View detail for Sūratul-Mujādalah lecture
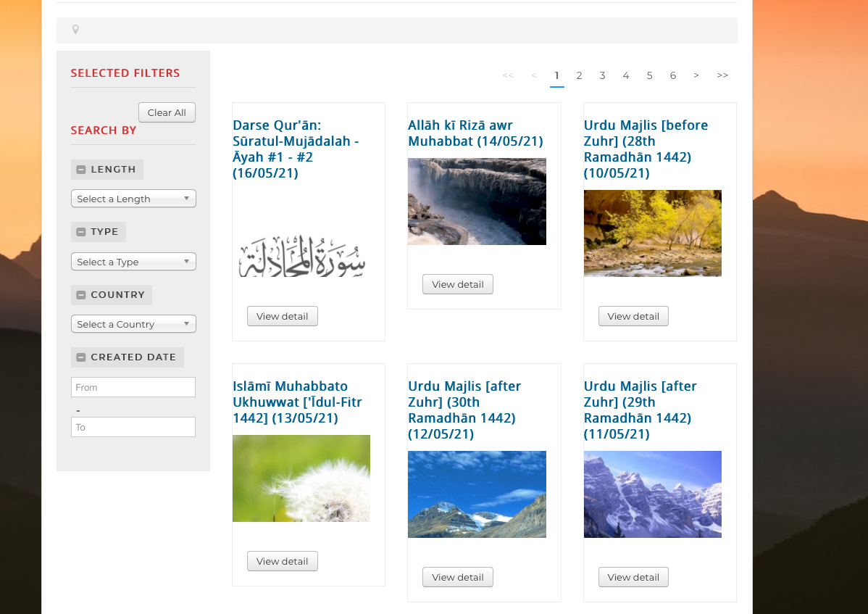The width and height of the screenshot is (868, 614). click(283, 316)
